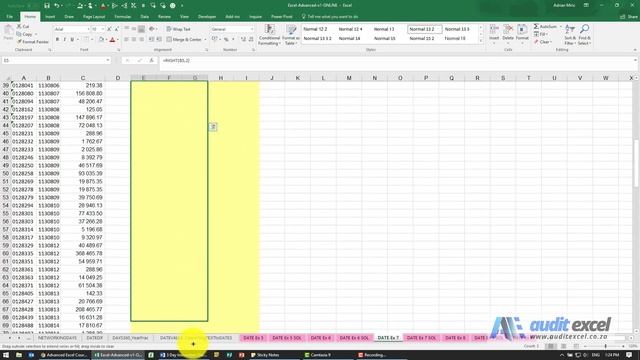Viewport: 640px width, 360px height.
Task: Open the File tab
Action: point(9,17)
